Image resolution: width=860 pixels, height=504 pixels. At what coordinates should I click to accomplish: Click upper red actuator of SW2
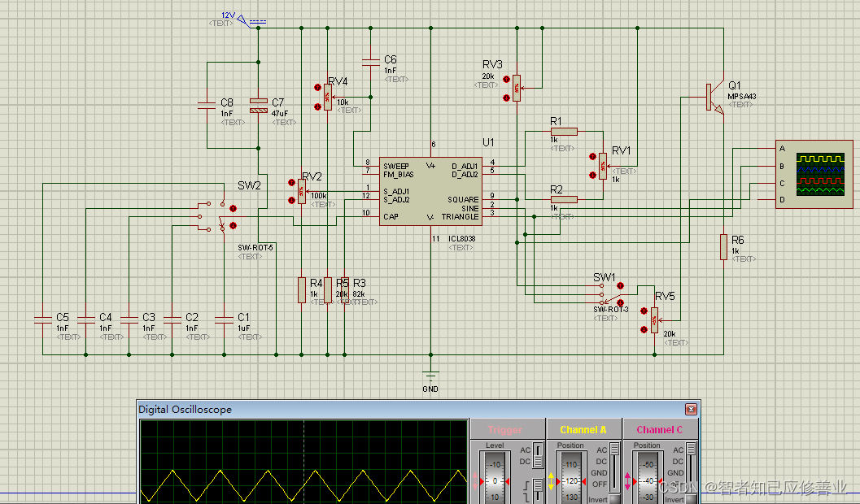point(233,209)
